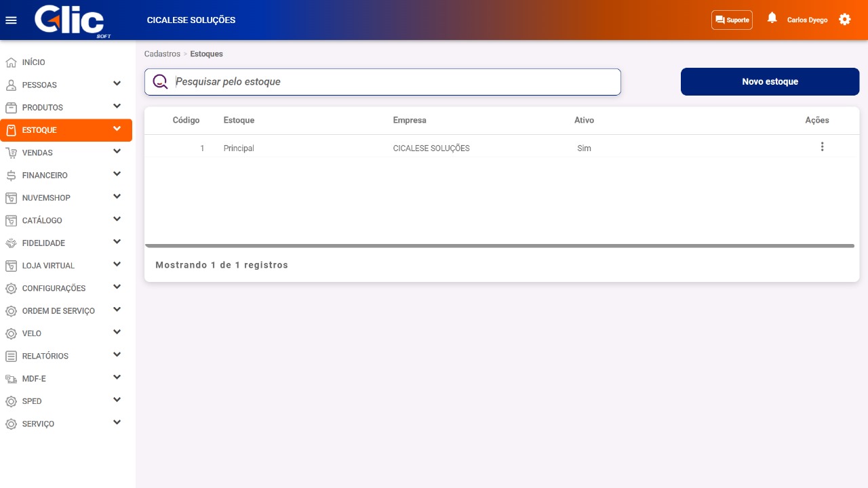The width and height of the screenshot is (868, 488).
Task: Click the search magnifier icon
Action: (x=160, y=82)
